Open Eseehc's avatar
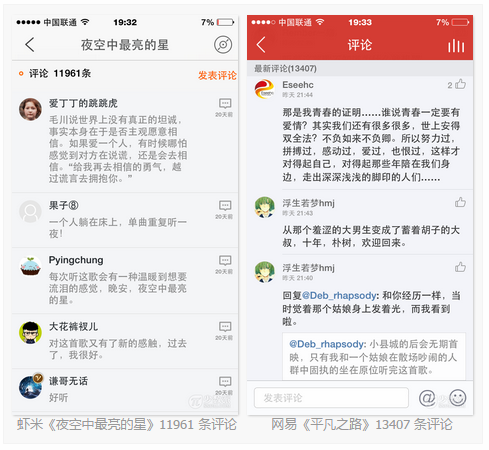Viewport: 489px width, 450px height. tap(264, 89)
